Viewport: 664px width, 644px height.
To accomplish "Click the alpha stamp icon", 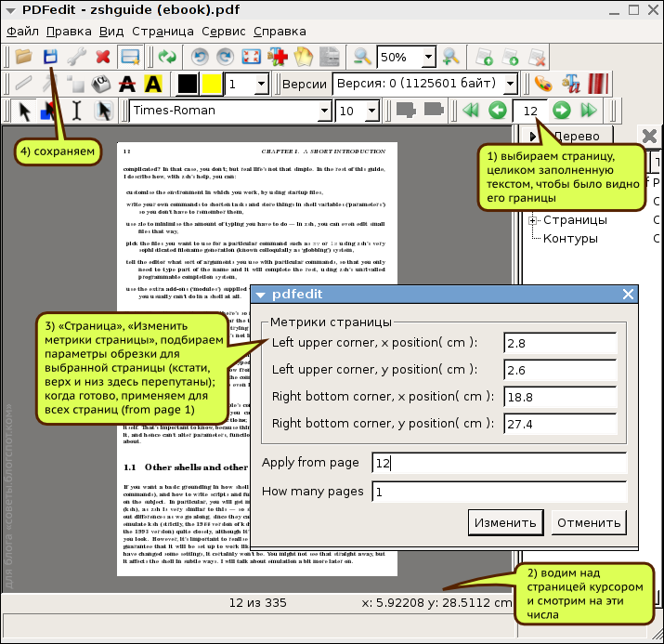I will coord(101,84).
